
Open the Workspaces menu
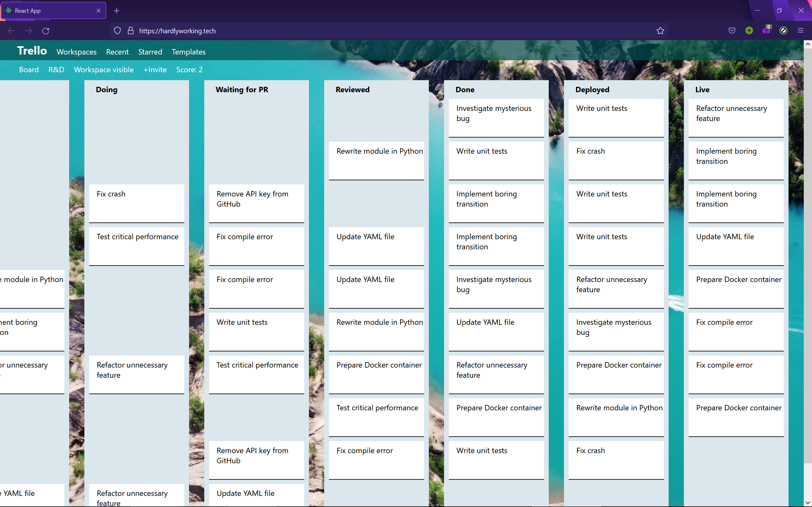(x=76, y=52)
